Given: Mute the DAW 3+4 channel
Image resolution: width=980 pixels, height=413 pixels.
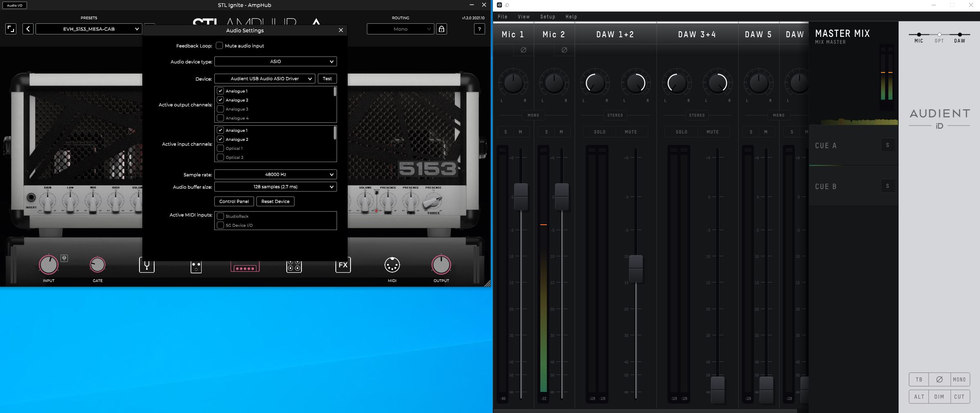Looking at the screenshot, I should tap(713, 132).
